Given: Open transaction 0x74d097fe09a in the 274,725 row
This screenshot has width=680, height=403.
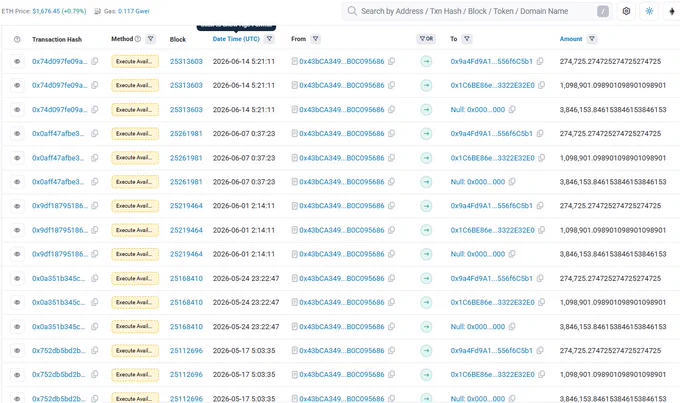Looking at the screenshot, I should [x=59, y=62].
